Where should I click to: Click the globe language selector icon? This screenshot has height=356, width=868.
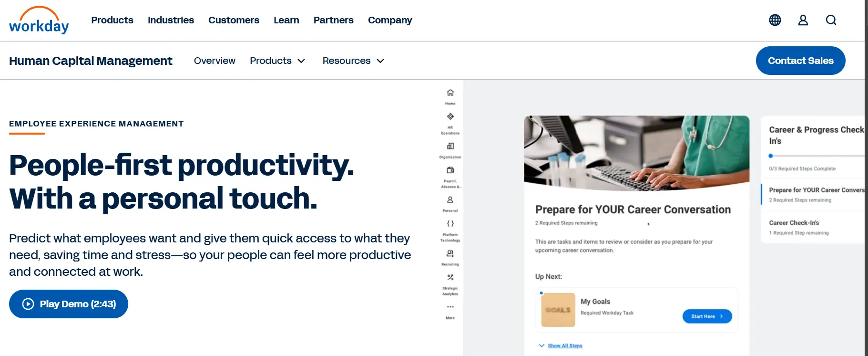775,20
